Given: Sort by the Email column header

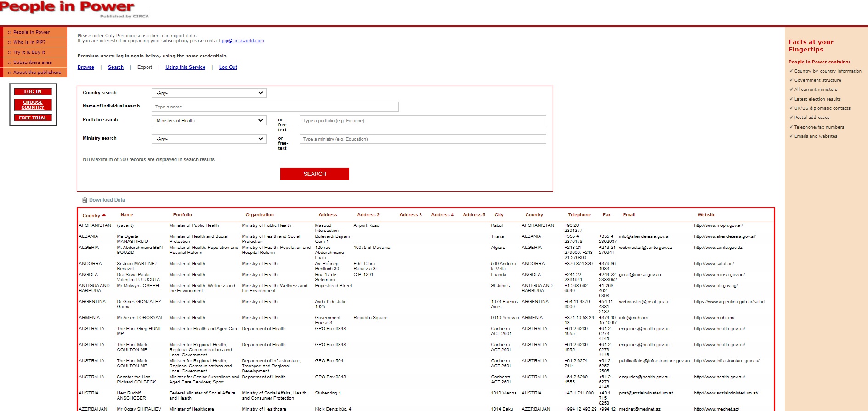Looking at the screenshot, I should coord(629,215).
